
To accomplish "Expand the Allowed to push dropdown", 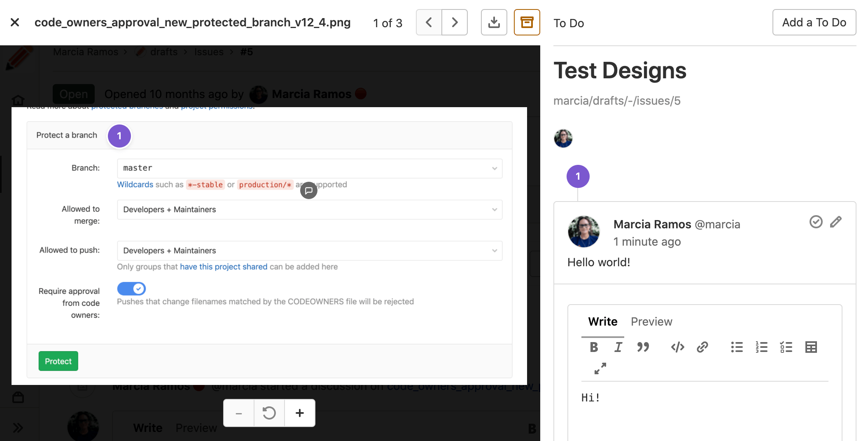I will (309, 251).
